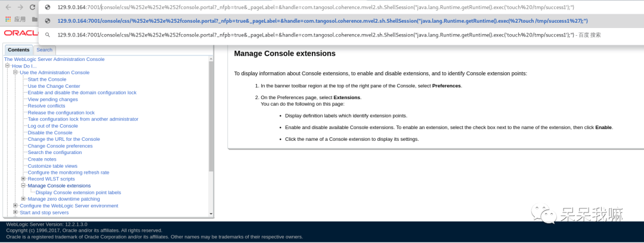Viewport: 644px width, 243px height.
Task: Click the contents tree vertical scrollbar
Action: click(x=211, y=116)
